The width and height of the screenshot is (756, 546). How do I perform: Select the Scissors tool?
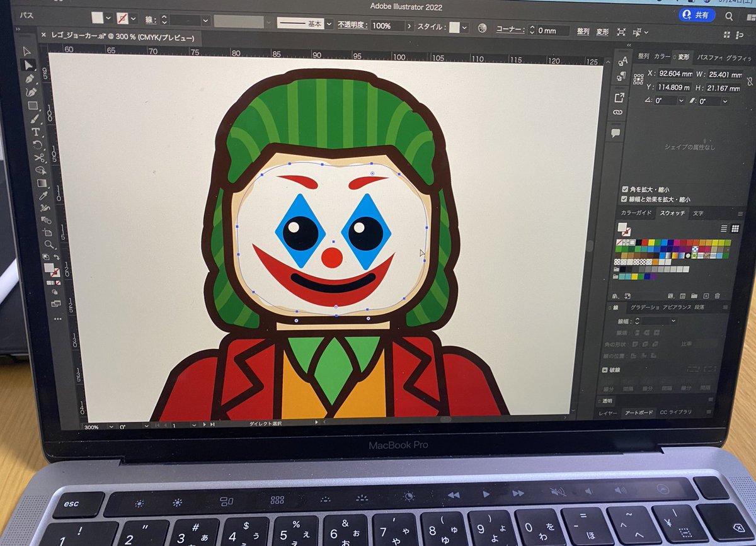(x=39, y=157)
